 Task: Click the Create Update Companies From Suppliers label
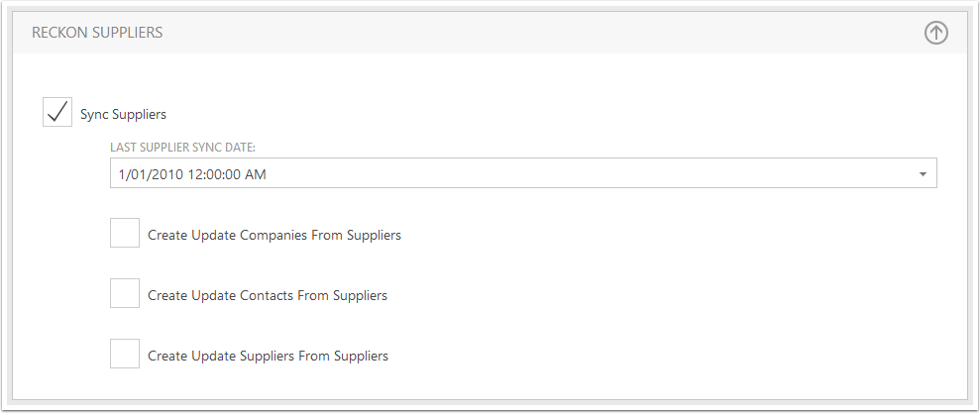point(274,235)
